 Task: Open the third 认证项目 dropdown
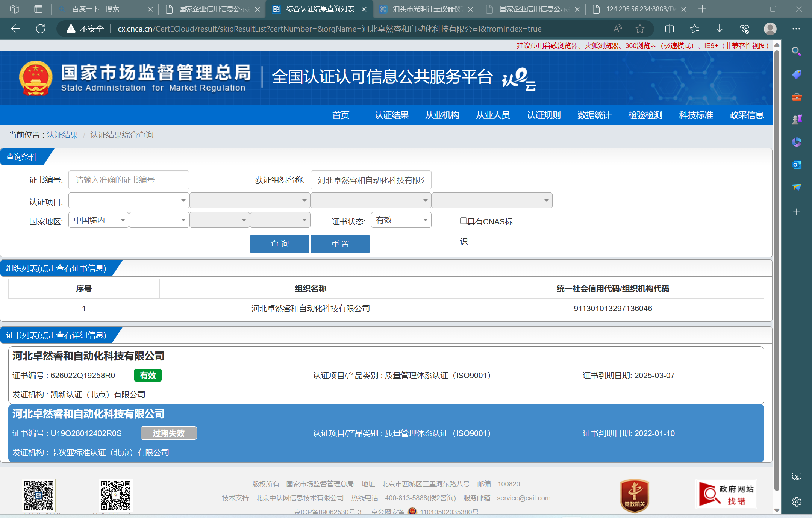coord(371,200)
